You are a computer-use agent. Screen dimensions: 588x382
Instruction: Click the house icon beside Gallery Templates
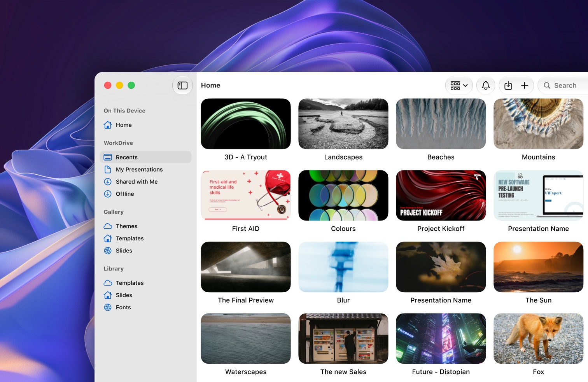pos(108,238)
